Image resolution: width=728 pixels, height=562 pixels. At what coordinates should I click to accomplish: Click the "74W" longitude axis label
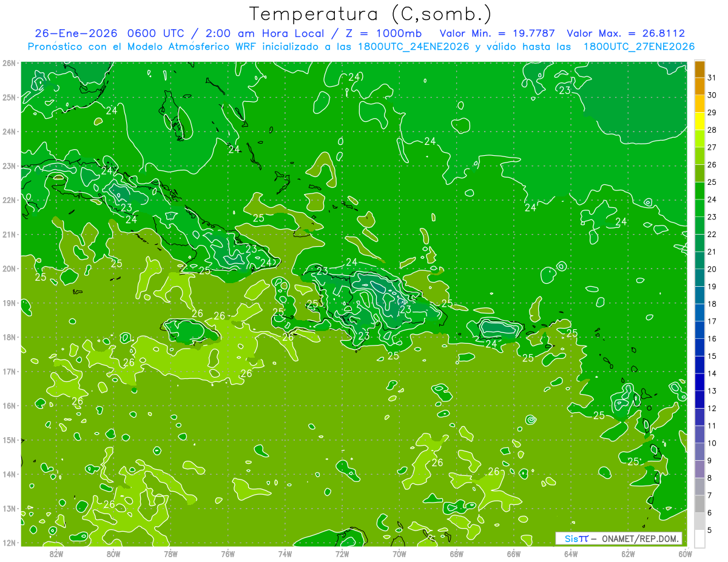pyautogui.click(x=285, y=553)
